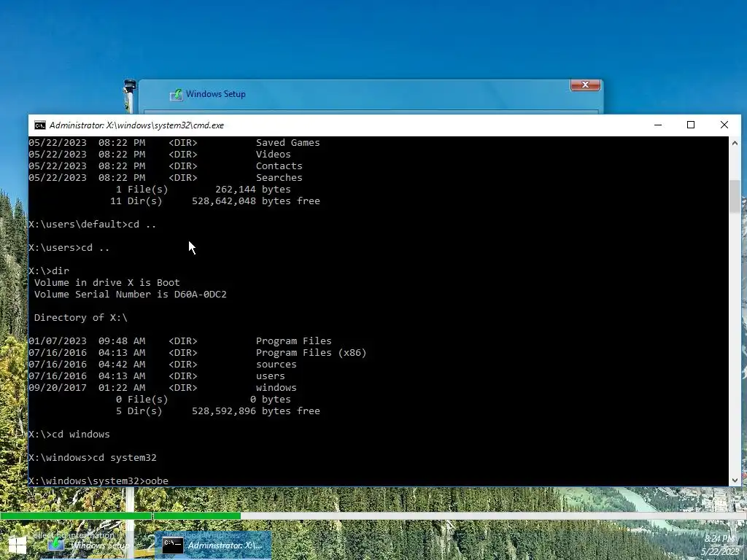This screenshot has height=560, width=747.
Task: Click '262,144 bytes' file size text
Action: coord(252,189)
